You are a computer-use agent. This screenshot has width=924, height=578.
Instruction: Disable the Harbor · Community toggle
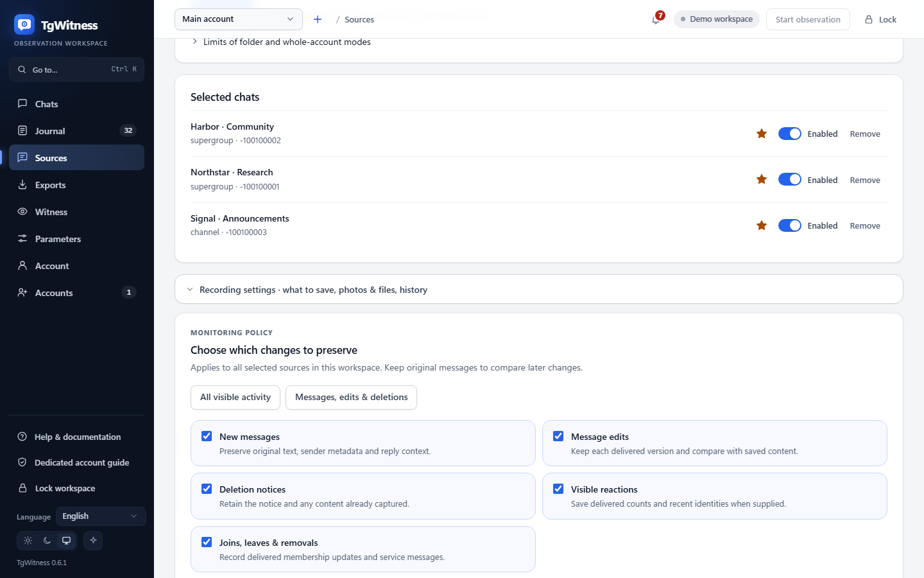[790, 134]
